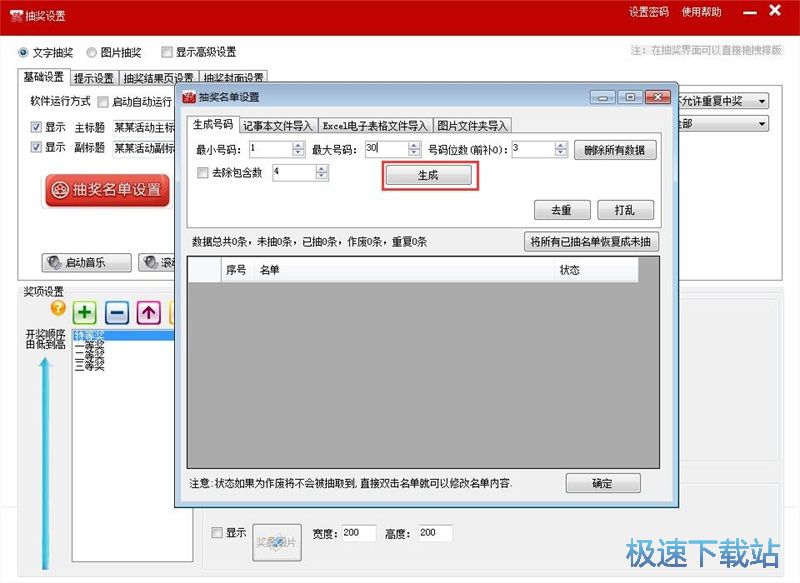Click the 副标题 text field
The image size is (800, 583).
tap(143, 148)
